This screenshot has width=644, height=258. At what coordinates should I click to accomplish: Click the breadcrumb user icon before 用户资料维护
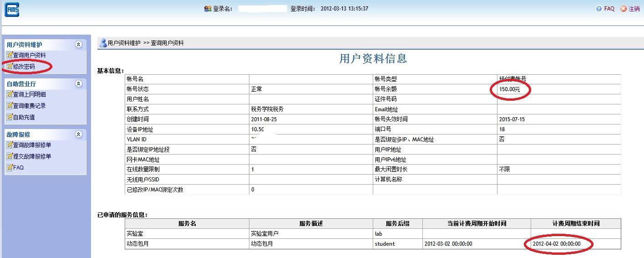coord(103,43)
